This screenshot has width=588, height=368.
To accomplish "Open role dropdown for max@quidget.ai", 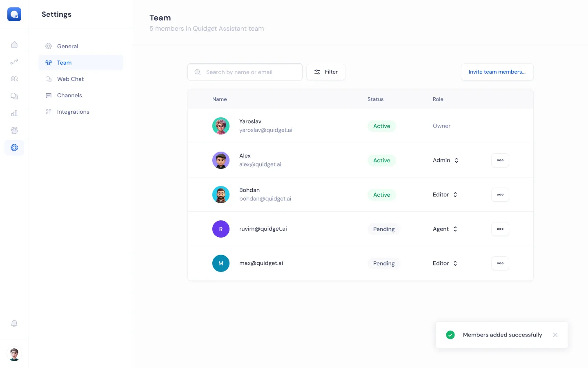I will coord(445,263).
